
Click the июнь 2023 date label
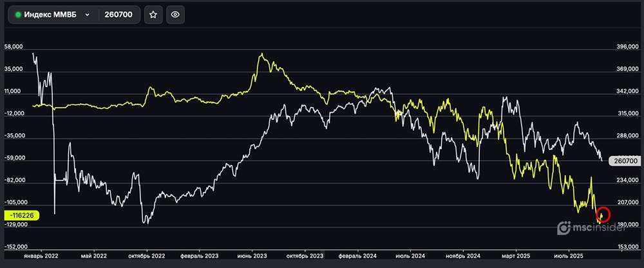coord(252,256)
